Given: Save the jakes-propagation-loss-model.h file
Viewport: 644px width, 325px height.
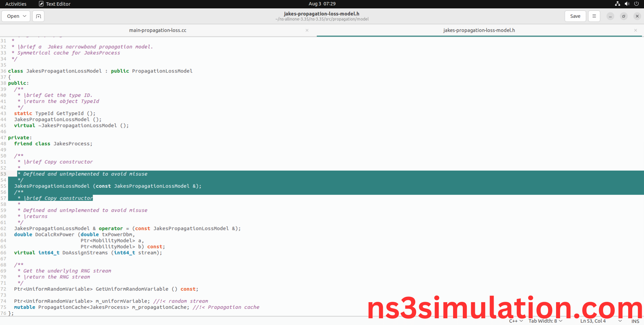Looking at the screenshot, I should pyautogui.click(x=575, y=16).
